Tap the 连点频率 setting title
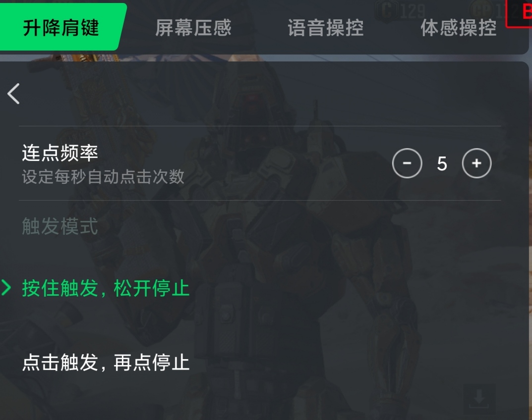The height and width of the screenshot is (420, 532). point(59,153)
